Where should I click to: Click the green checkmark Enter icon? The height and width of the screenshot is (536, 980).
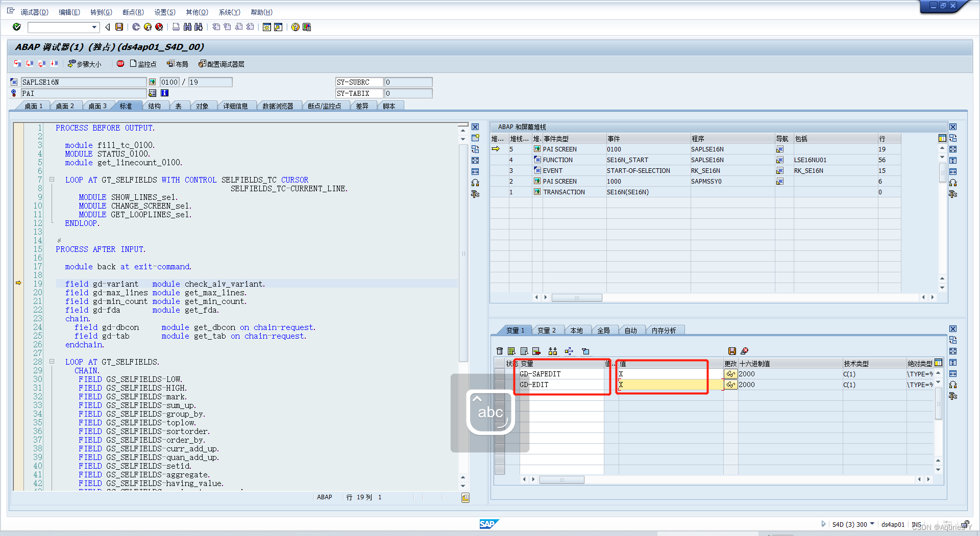(x=17, y=27)
